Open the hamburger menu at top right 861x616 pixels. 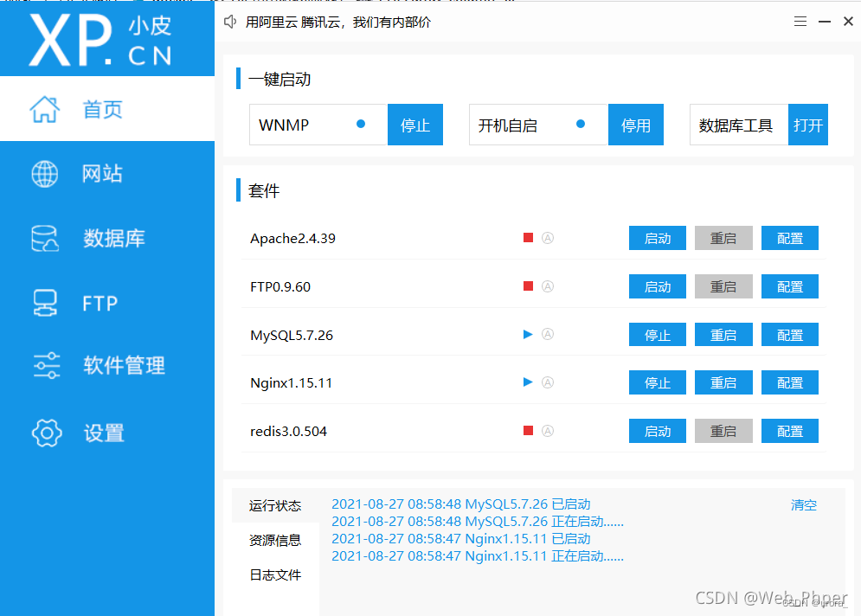tap(800, 21)
